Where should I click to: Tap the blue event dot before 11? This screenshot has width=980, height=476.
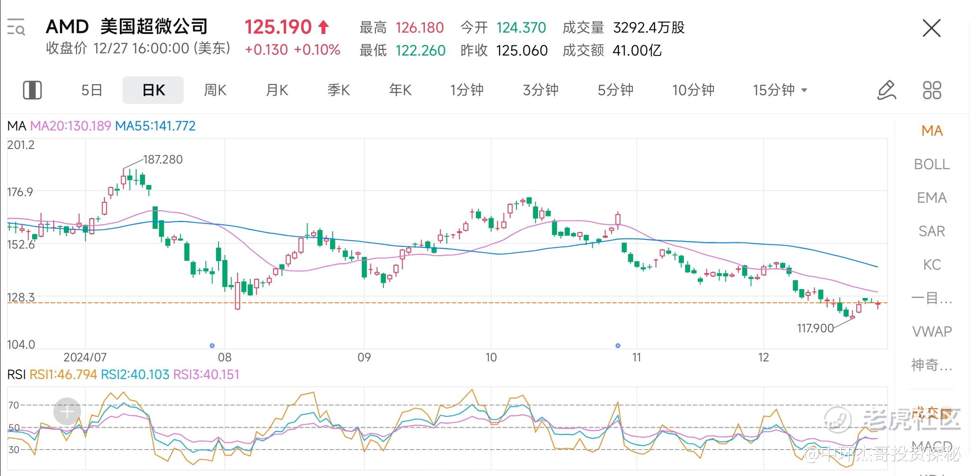pyautogui.click(x=618, y=346)
